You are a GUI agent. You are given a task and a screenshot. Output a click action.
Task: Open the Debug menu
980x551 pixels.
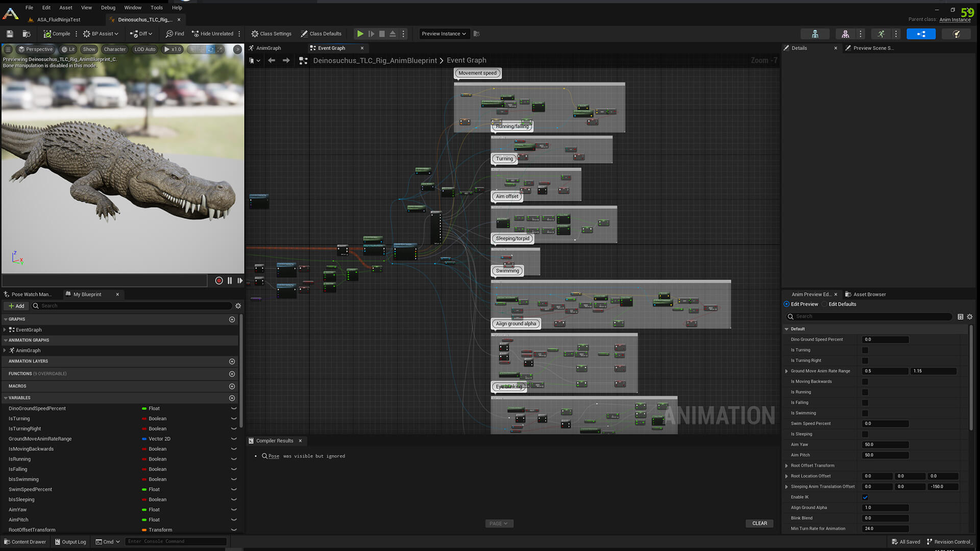(108, 8)
